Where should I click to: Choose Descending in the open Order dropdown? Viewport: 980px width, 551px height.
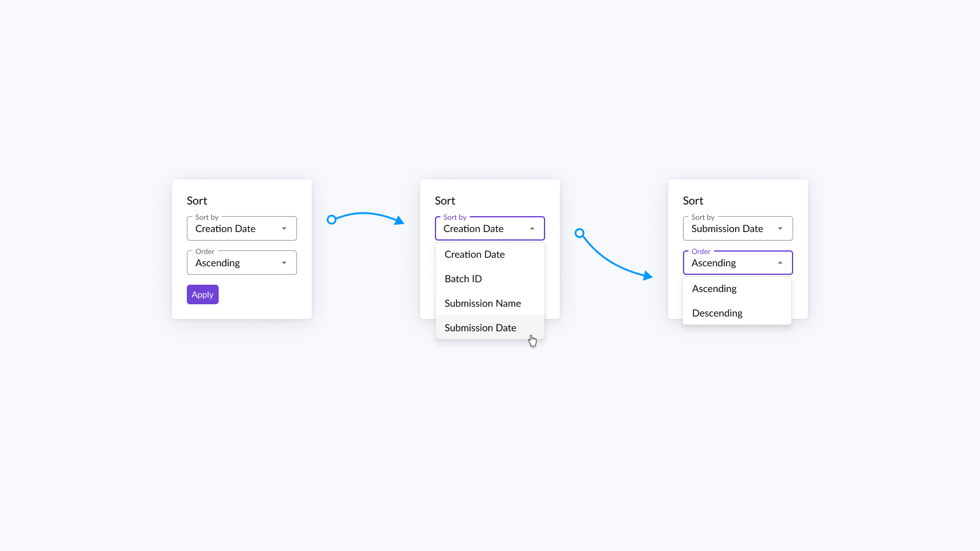tap(717, 313)
